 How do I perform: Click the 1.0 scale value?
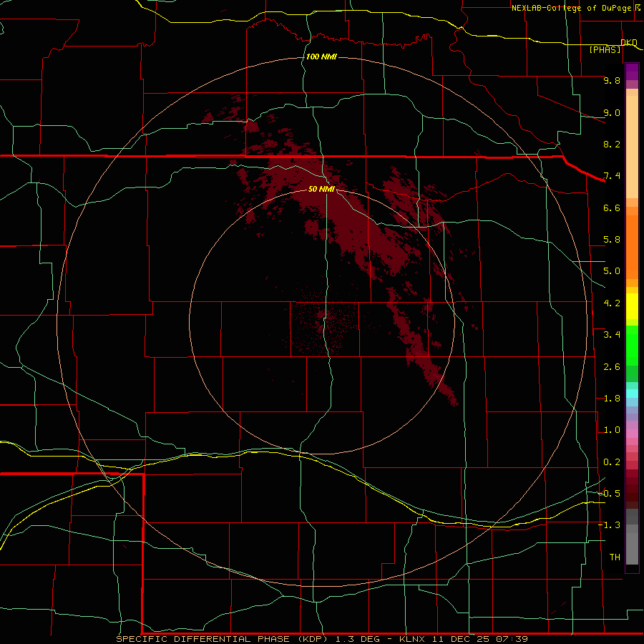tap(612, 430)
